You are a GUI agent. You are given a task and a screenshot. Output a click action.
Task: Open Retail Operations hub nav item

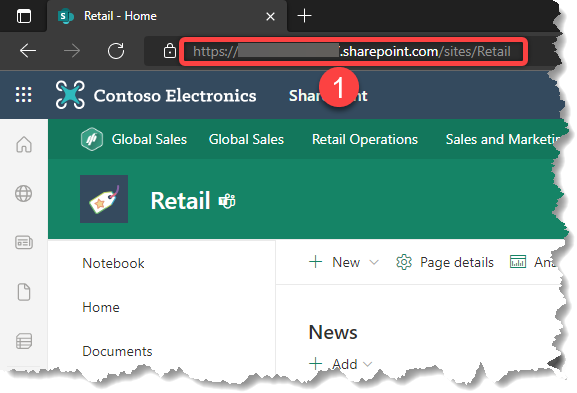click(x=365, y=139)
